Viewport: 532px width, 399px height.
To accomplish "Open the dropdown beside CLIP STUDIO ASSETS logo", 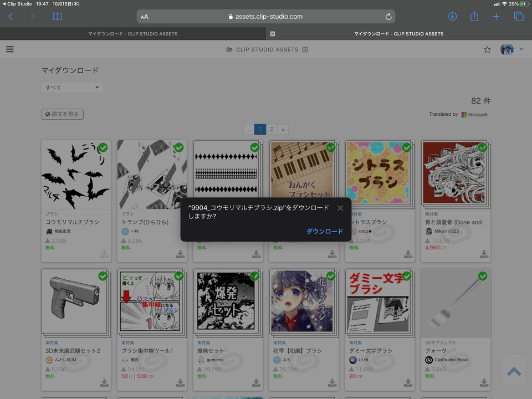I will pos(305,49).
